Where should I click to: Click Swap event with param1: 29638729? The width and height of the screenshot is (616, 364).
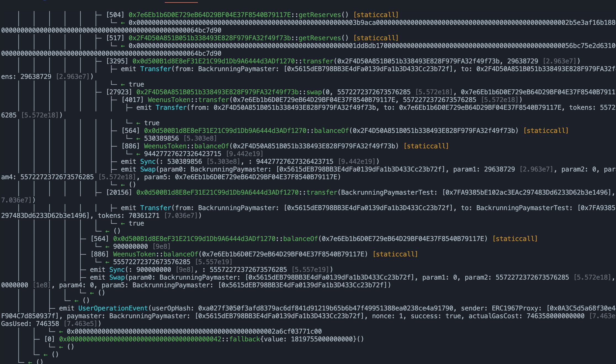tap(148, 169)
